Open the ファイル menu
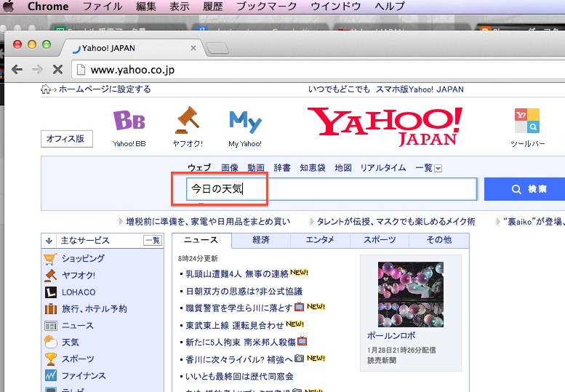Image resolution: width=565 pixels, height=392 pixels. (103, 6)
